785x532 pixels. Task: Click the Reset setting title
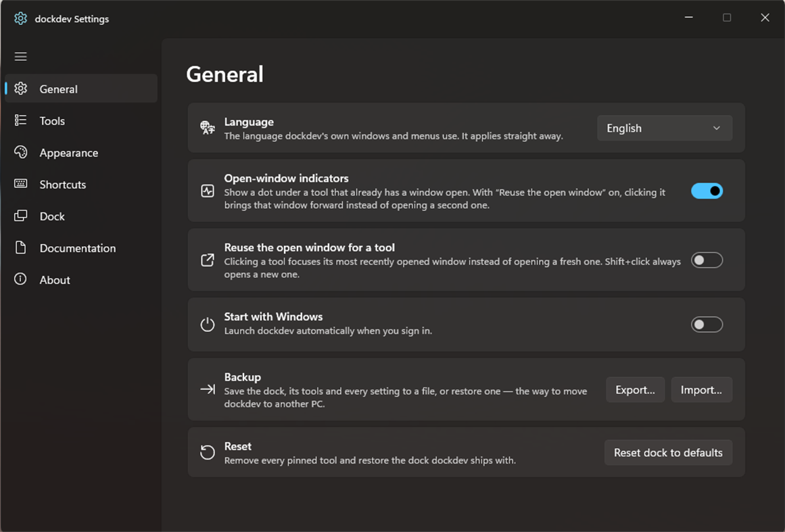point(238,446)
